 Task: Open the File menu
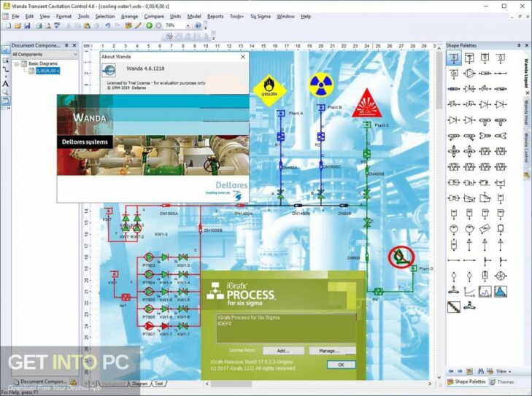click(15, 16)
